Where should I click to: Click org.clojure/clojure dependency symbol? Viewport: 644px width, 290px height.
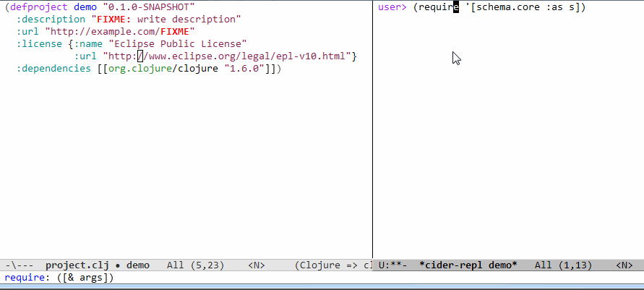163,69
